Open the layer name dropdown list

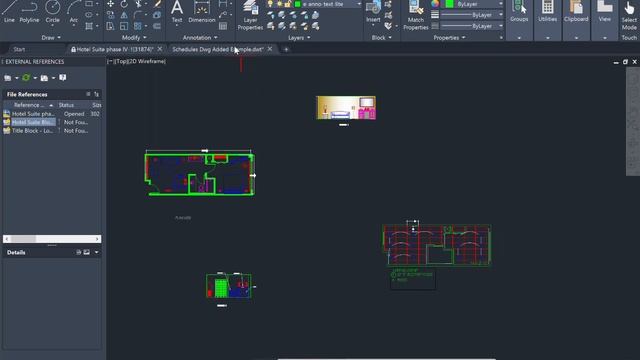pyautogui.click(x=359, y=4)
